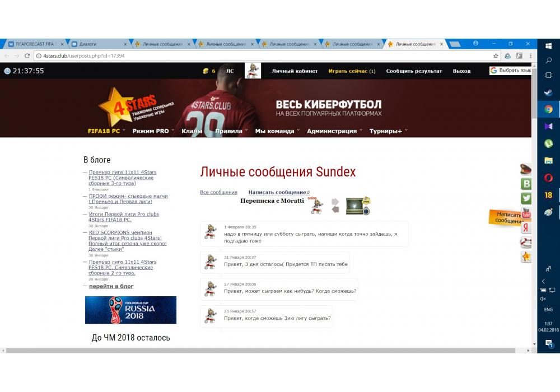Click Играть сейчас (1)
The height and width of the screenshot is (392, 560).
(352, 71)
